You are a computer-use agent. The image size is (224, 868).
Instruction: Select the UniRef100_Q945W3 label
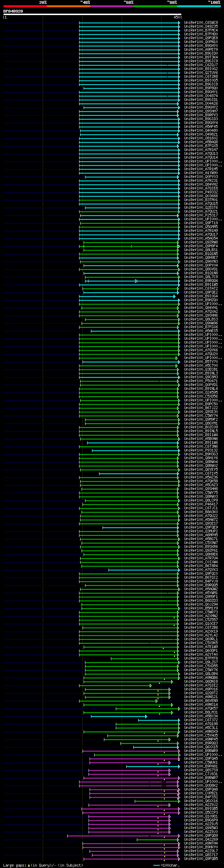201,828
